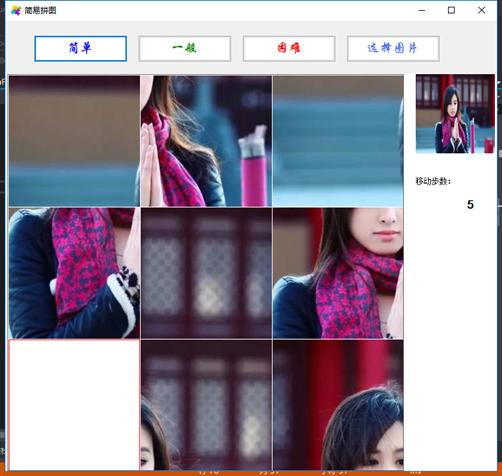Choose the 一般 (normal) difficulty button
Screen dimensions: 502x476
pos(185,49)
